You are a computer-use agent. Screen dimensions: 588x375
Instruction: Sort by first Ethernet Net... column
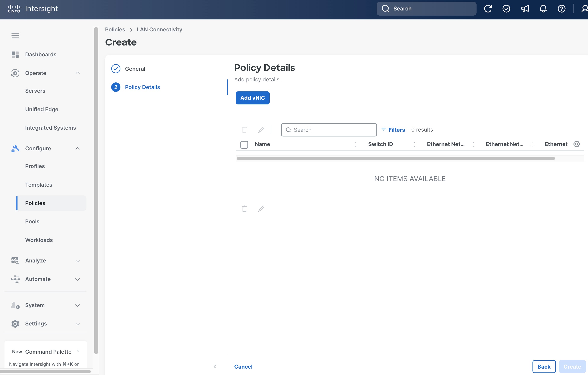click(473, 144)
